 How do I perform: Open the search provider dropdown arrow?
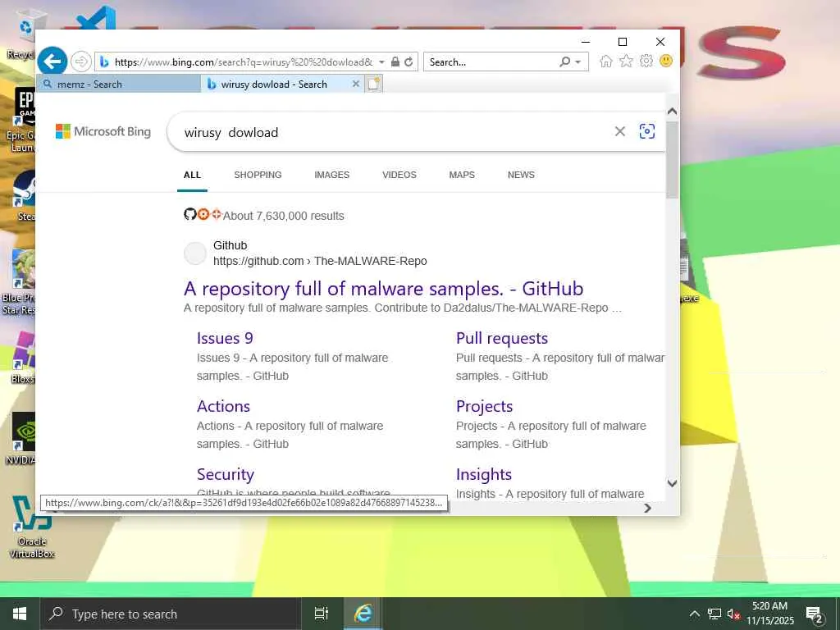(578, 62)
